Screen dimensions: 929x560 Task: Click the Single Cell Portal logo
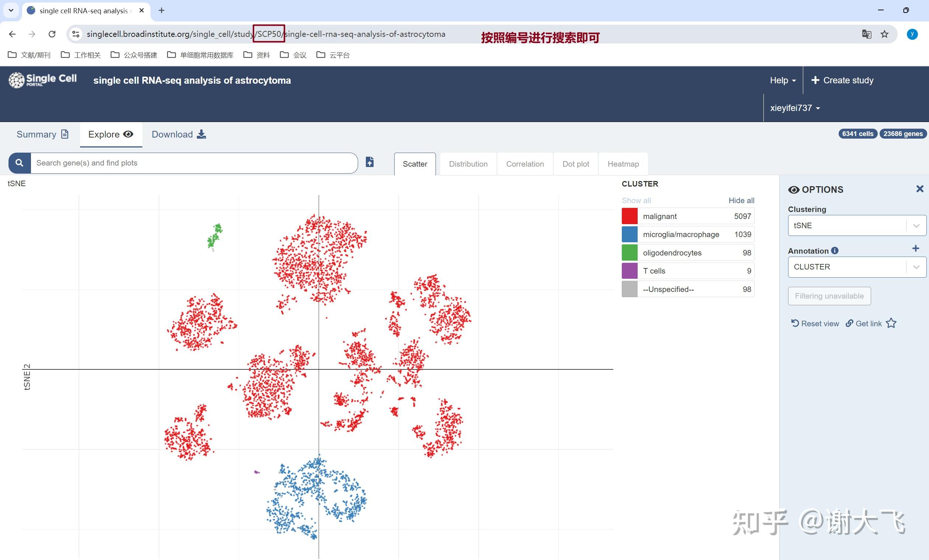click(x=43, y=80)
